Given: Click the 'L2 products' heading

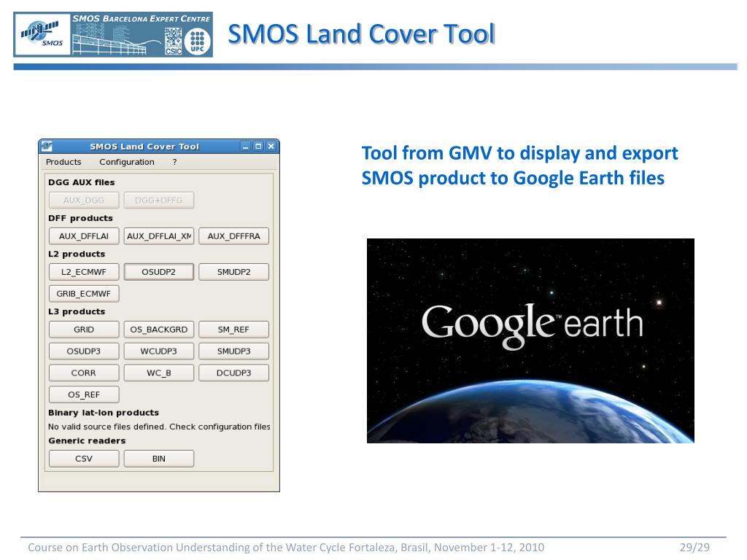Looking at the screenshot, I should point(76,254).
